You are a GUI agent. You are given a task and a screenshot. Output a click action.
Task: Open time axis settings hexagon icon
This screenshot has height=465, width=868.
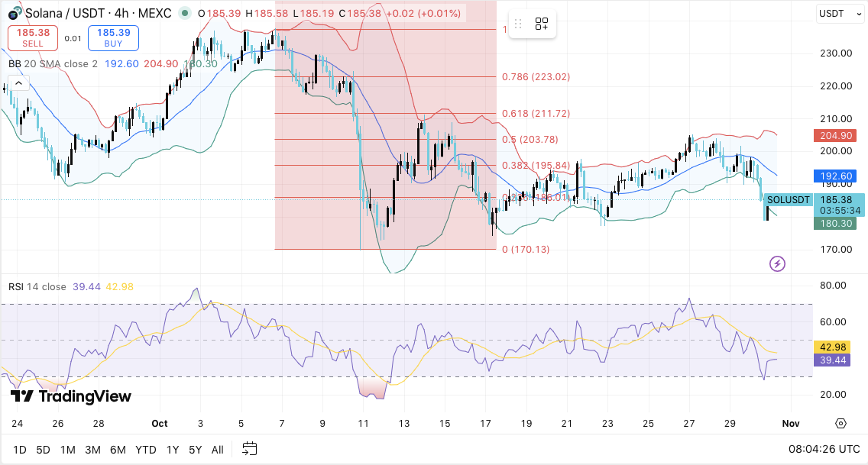(x=840, y=424)
